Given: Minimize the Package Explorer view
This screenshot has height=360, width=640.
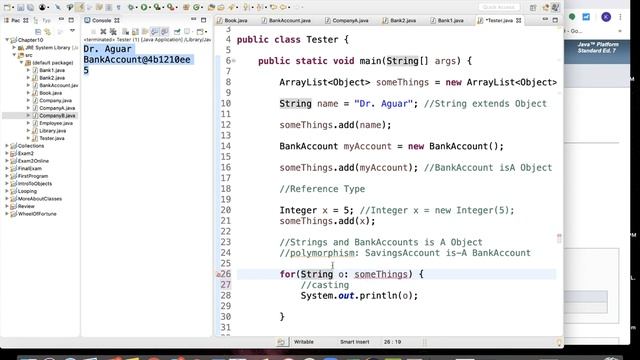Looking at the screenshot, I should pos(61,19).
